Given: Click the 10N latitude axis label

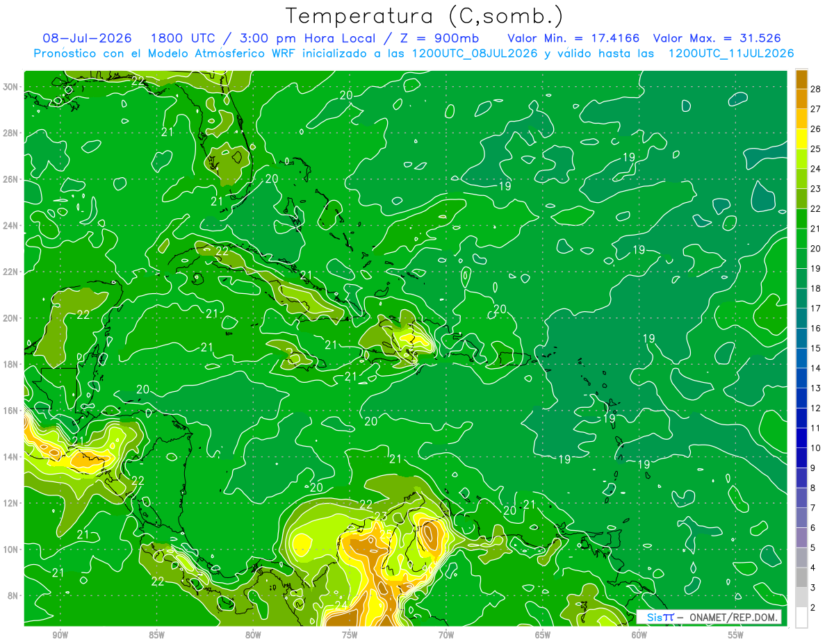Looking at the screenshot, I should click(x=11, y=550).
